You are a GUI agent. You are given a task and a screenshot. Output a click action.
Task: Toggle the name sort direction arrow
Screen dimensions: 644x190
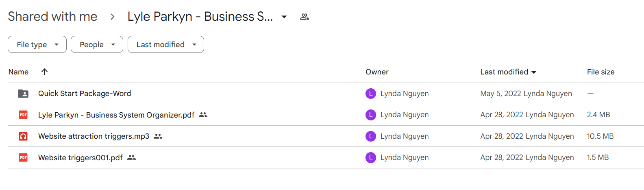(45, 72)
